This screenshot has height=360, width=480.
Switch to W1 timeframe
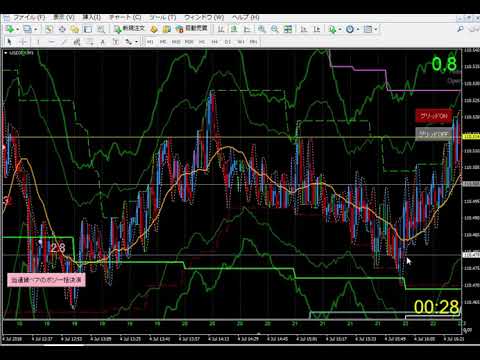click(241, 42)
